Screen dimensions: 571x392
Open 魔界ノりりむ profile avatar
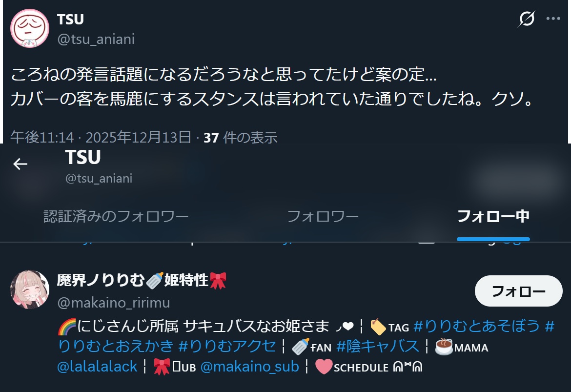click(30, 289)
